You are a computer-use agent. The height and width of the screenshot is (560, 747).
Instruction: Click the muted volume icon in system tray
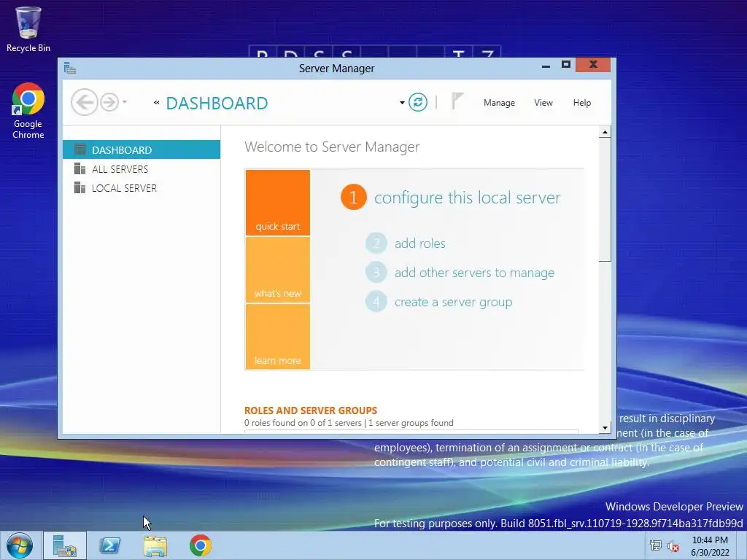(x=673, y=546)
